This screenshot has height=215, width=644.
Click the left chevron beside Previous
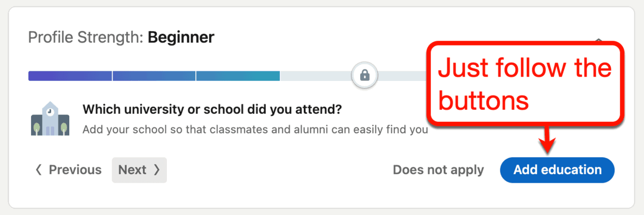coord(39,170)
